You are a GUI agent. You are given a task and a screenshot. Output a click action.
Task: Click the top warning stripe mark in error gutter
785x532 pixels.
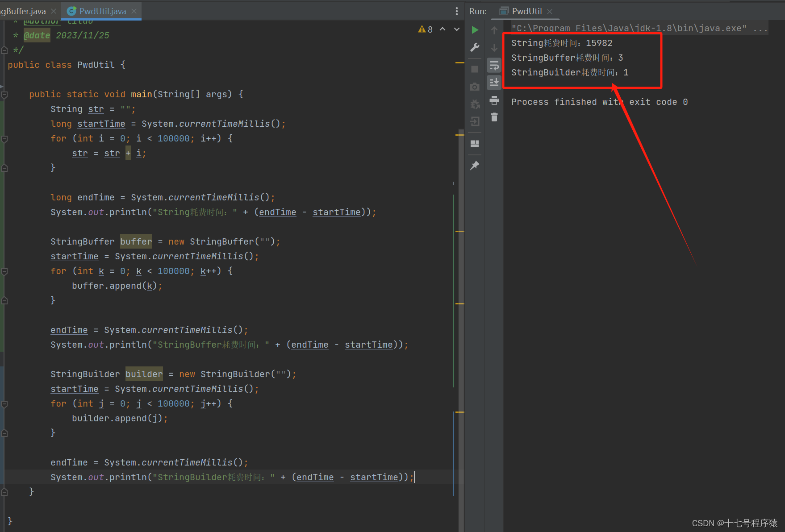[460, 62]
